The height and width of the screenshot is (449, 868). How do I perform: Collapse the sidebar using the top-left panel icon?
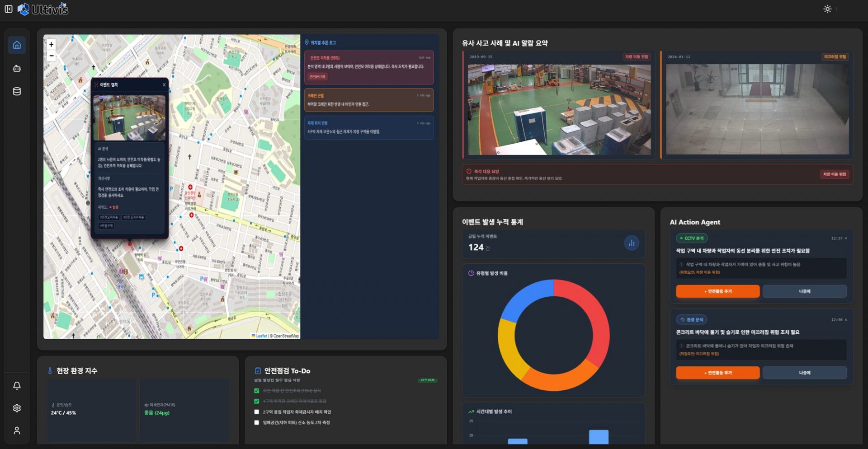9,9
